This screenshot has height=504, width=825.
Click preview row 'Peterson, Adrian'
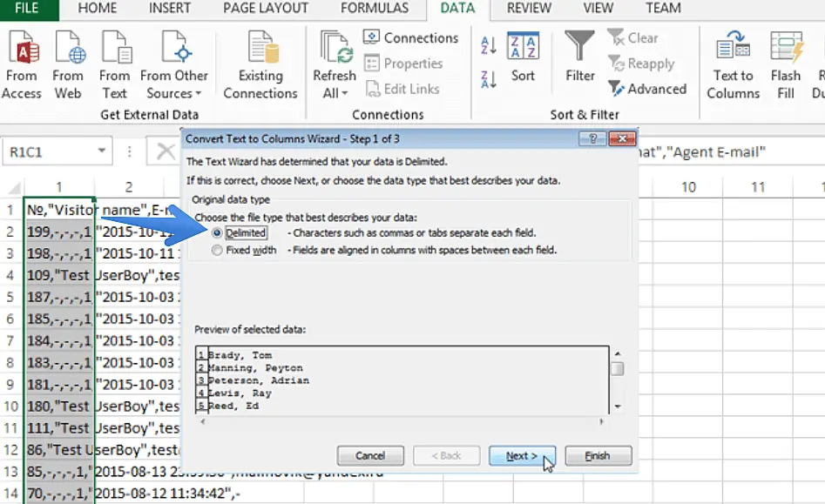pos(259,380)
